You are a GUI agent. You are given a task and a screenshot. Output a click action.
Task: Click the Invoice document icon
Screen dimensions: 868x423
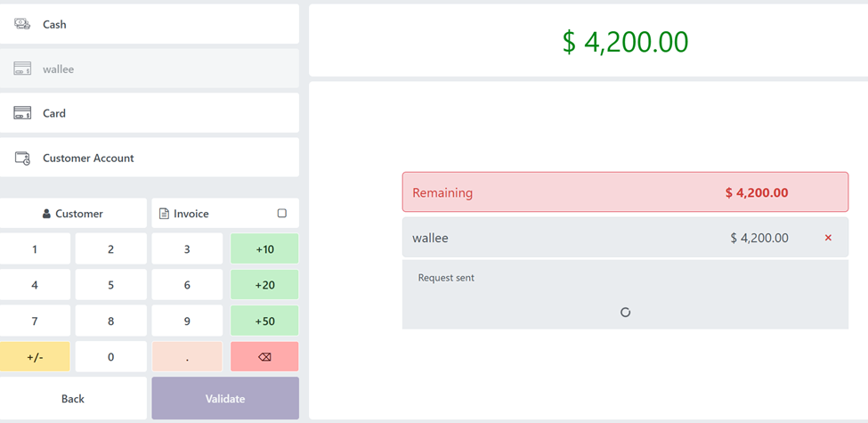point(164,214)
